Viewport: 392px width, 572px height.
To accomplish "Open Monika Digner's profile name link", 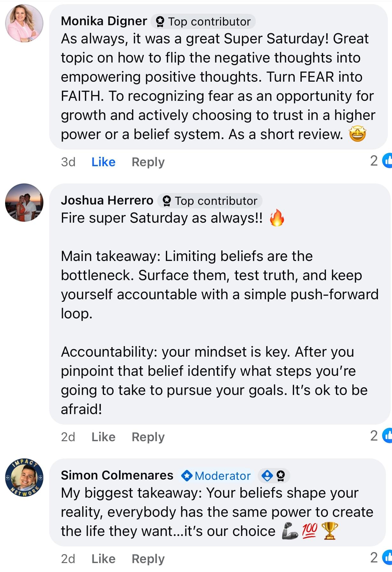I will pyautogui.click(x=104, y=21).
